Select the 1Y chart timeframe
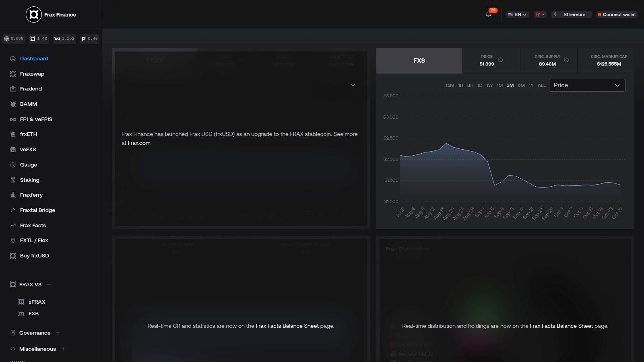 coord(531,85)
